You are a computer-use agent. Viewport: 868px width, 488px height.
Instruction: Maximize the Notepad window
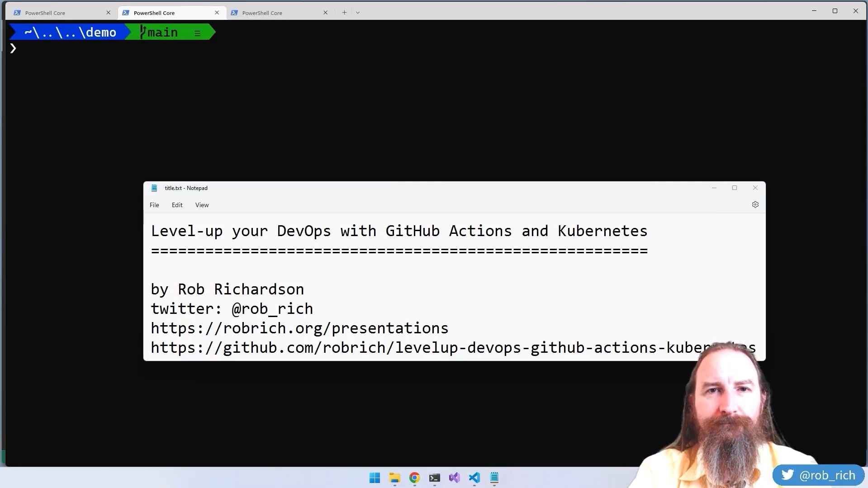pos(735,188)
